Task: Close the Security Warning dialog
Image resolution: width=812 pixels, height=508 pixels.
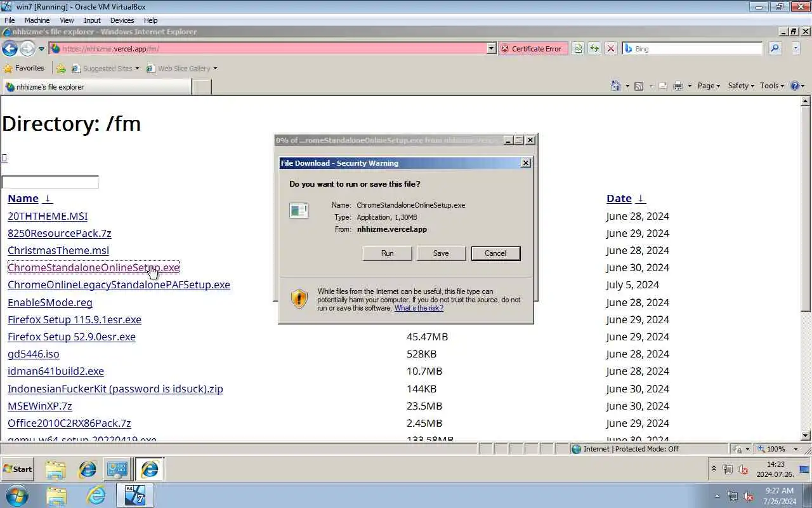Action: pos(525,163)
